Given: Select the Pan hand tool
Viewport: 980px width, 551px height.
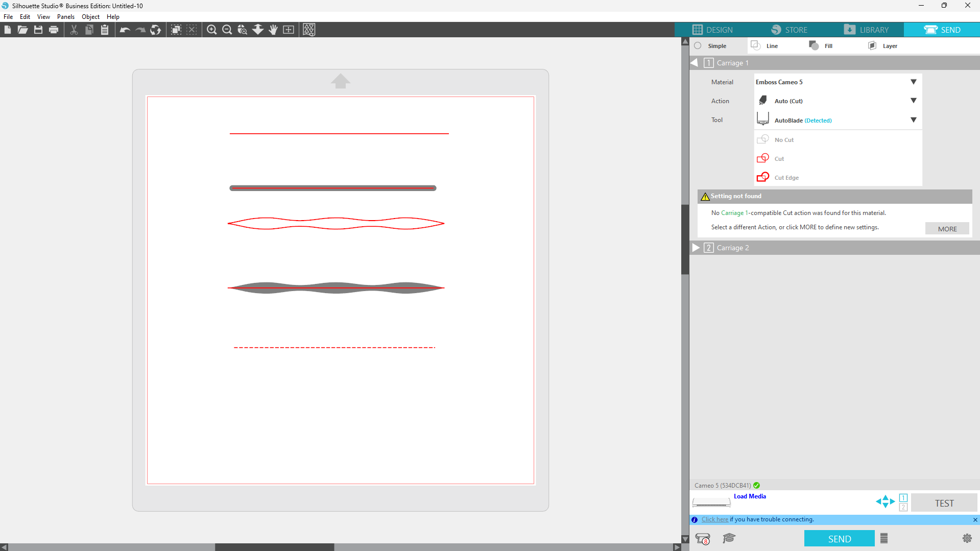Looking at the screenshot, I should click(x=273, y=30).
